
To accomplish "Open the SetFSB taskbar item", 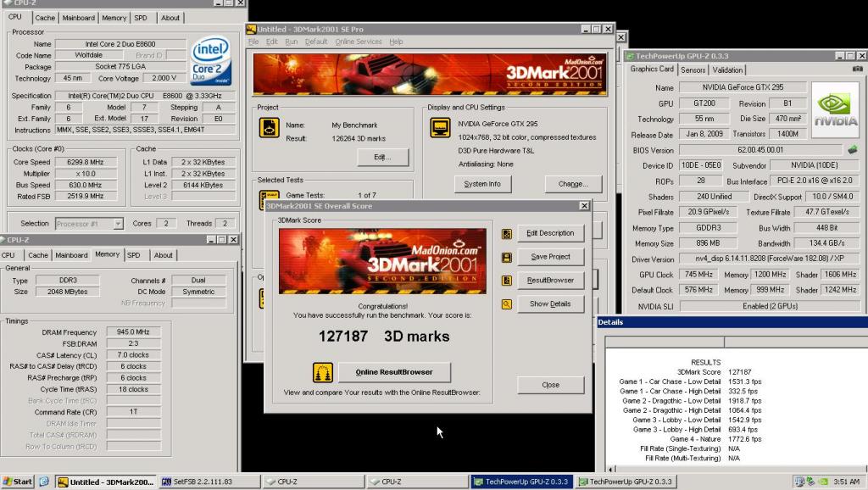I will [209, 482].
